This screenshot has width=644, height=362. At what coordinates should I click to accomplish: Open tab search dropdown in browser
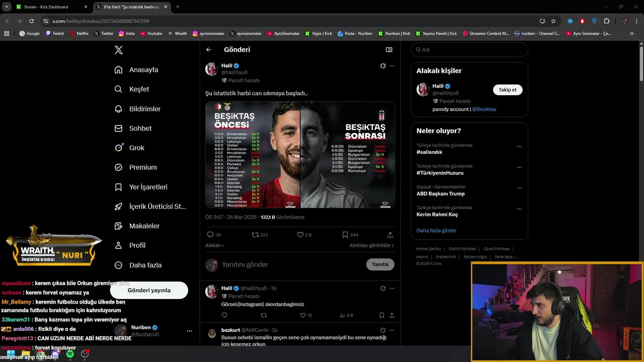(x=6, y=7)
